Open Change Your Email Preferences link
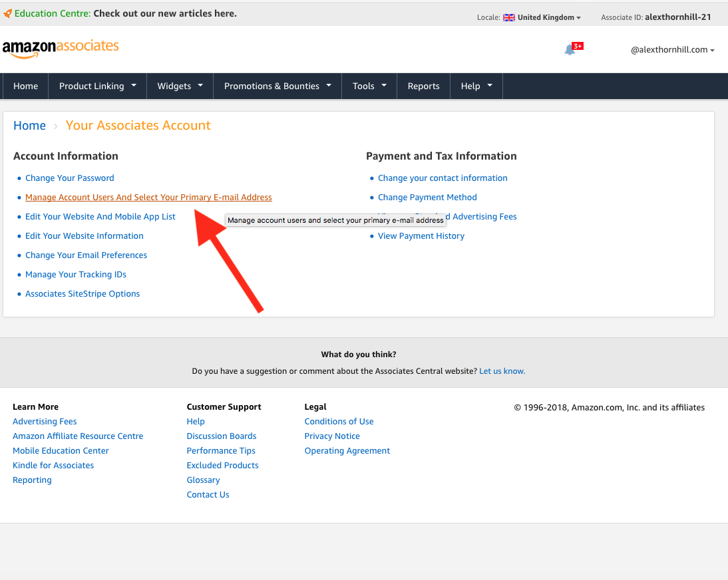The height and width of the screenshot is (580, 728). [x=87, y=255]
